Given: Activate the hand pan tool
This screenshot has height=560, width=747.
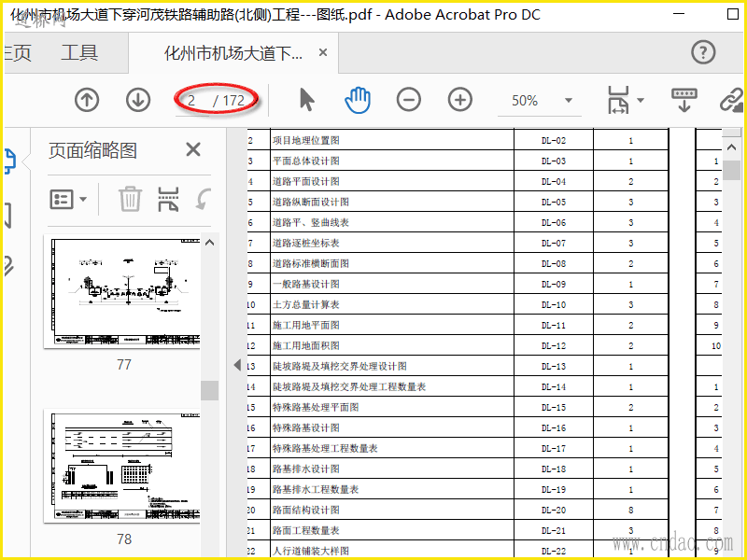Looking at the screenshot, I should tap(358, 101).
